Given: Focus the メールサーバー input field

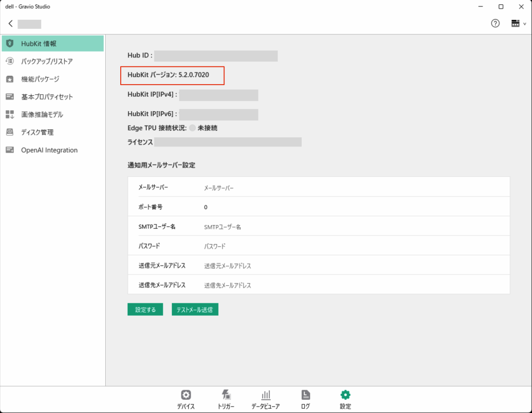Looking at the screenshot, I should pyautogui.click(x=354, y=188).
